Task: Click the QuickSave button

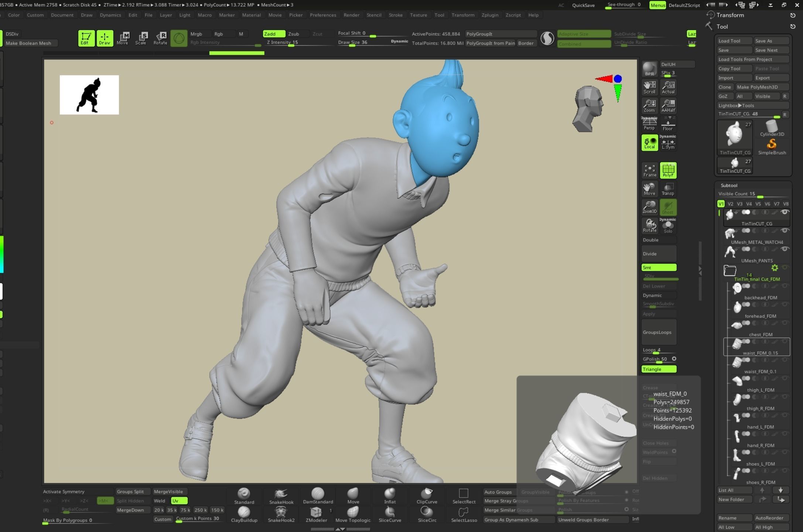Action: click(583, 5)
